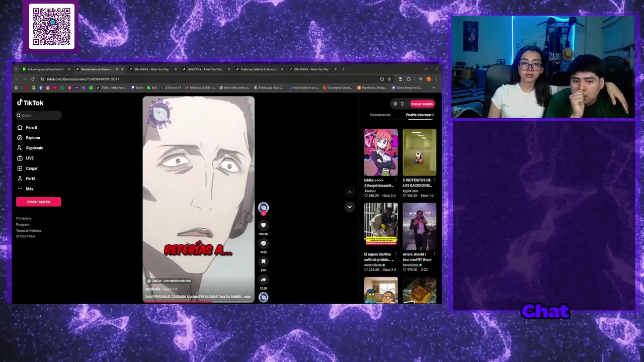Open the Twitch bookmark
Image resolution: width=644 pixels, height=362 pixels.
137,87
